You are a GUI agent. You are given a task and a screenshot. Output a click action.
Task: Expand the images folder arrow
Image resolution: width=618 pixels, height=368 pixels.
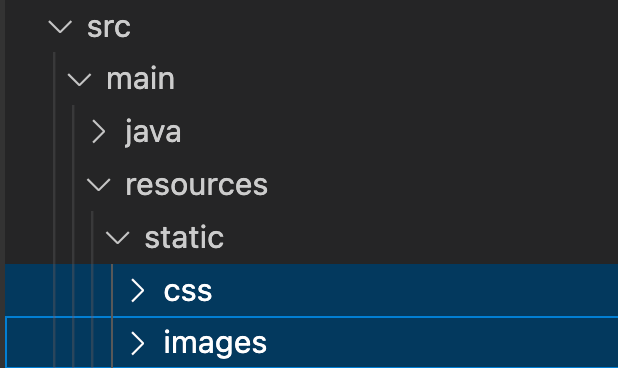138,343
